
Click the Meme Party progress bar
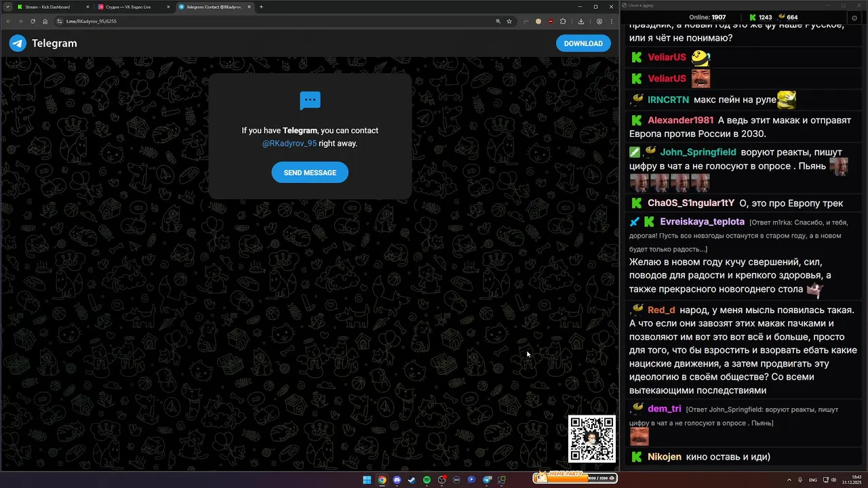[x=575, y=478]
